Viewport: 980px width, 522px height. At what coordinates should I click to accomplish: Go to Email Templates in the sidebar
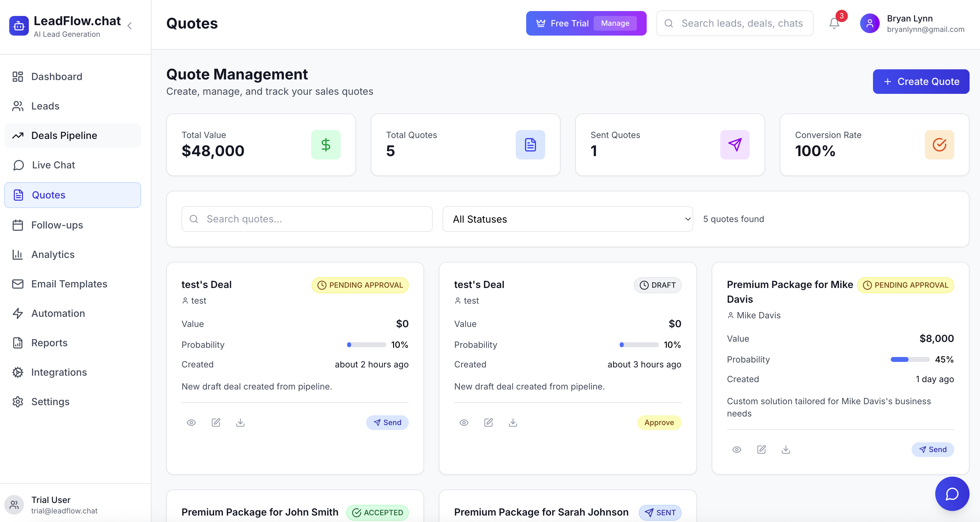click(69, 284)
